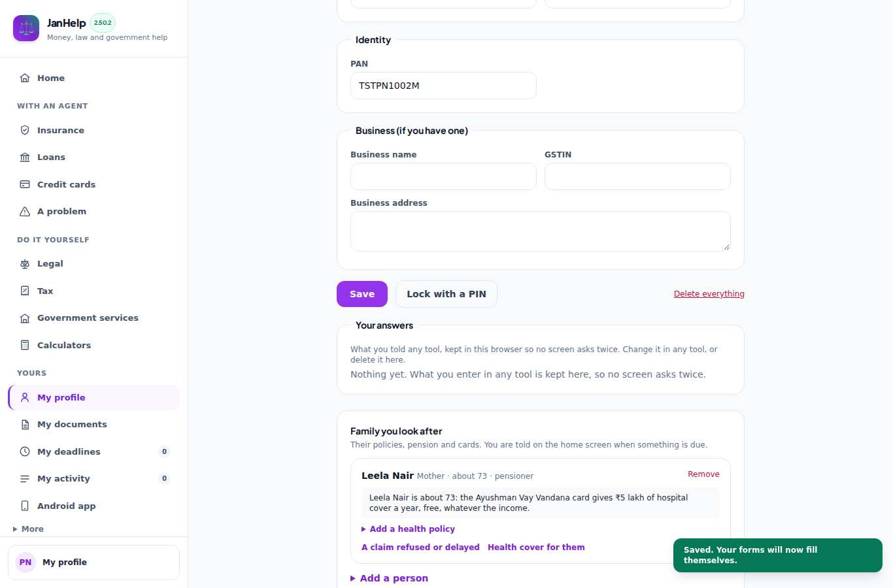Click the Insurance shield icon
This screenshot has width=893, height=588.
point(25,130)
